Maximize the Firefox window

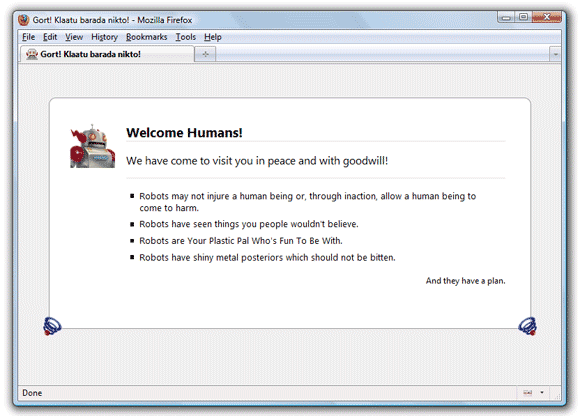point(523,17)
